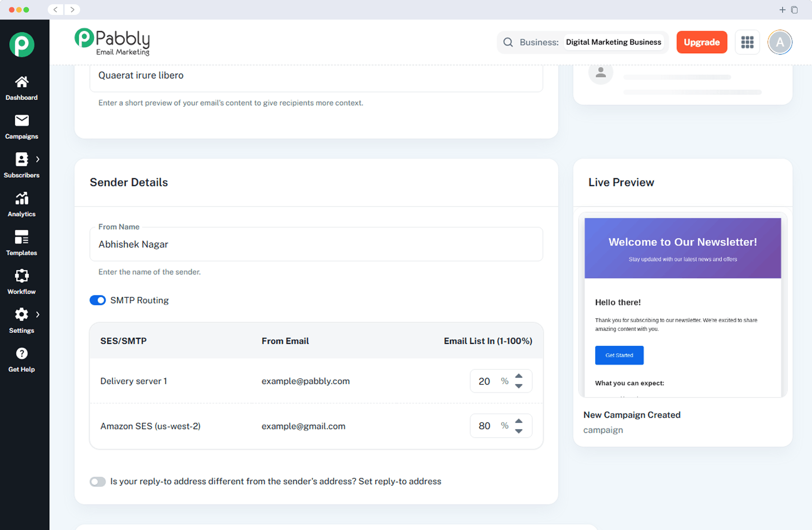812x530 pixels.
Task: Open the apps grid icon
Action: pyautogui.click(x=747, y=42)
